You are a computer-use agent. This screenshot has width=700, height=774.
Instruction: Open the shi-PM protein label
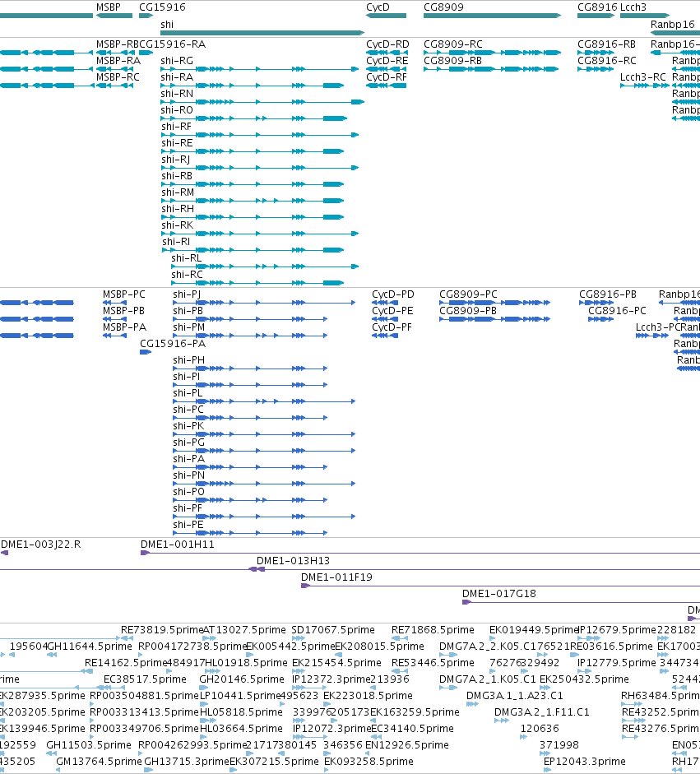click(x=188, y=327)
